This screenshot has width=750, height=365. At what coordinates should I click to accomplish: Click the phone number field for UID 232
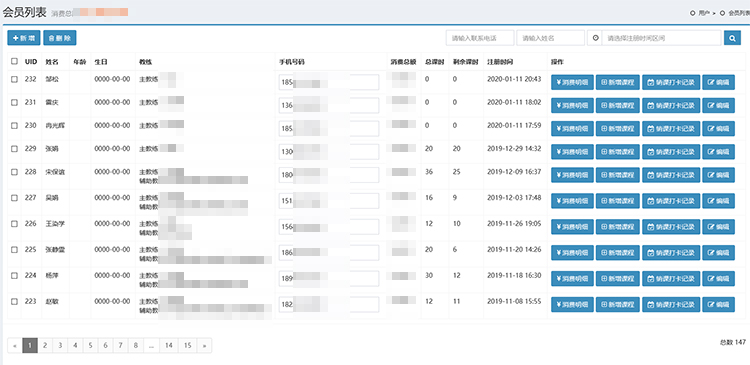click(x=329, y=82)
